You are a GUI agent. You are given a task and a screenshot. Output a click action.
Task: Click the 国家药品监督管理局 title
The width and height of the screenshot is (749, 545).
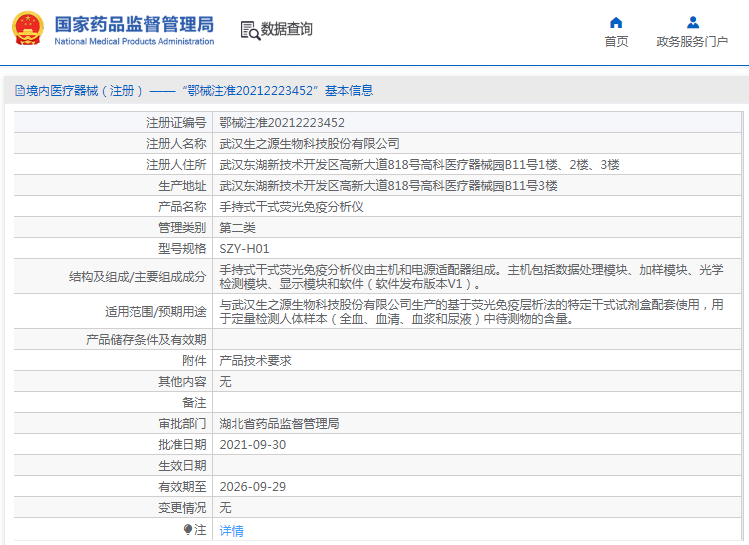coord(134,24)
